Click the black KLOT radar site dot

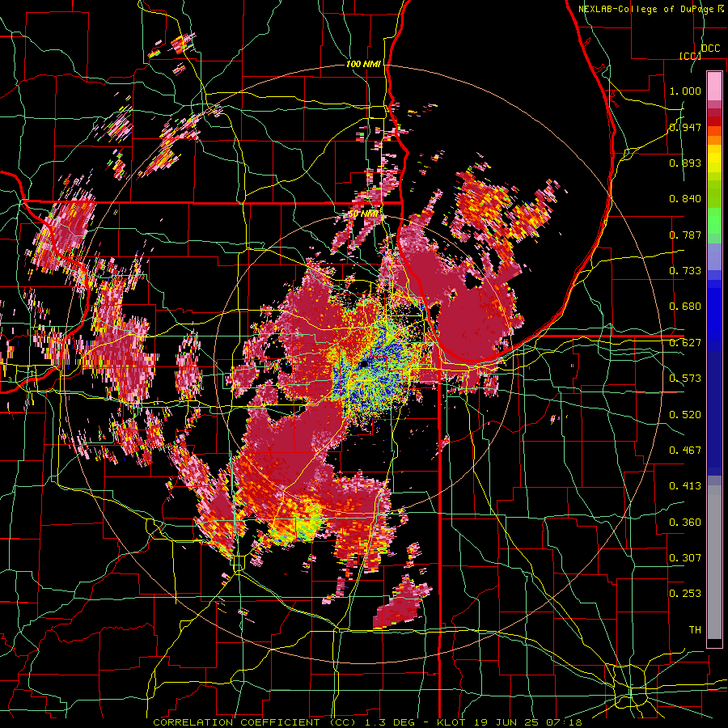[x=364, y=364]
